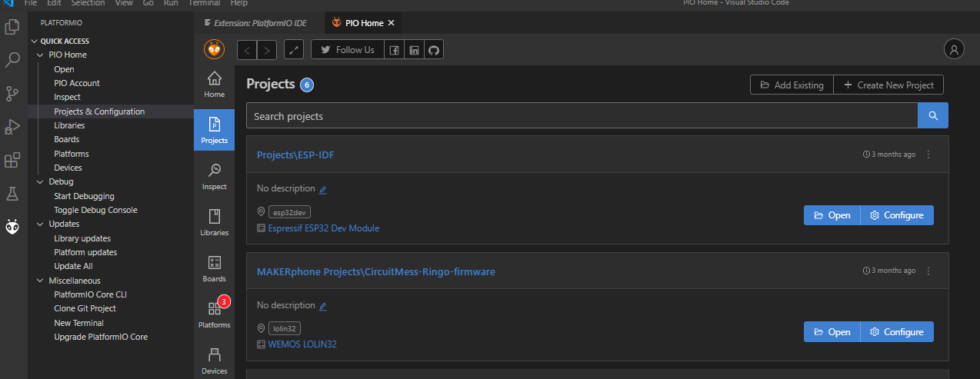Open the Terminal menu
This screenshot has height=379, width=980.
tap(204, 3)
